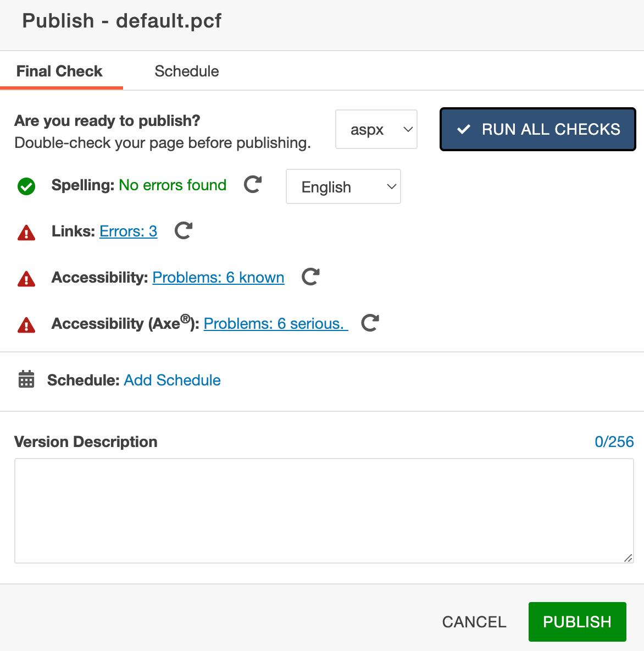644x651 pixels.
Task: Open the English spelling language dropdown
Action: click(x=343, y=186)
